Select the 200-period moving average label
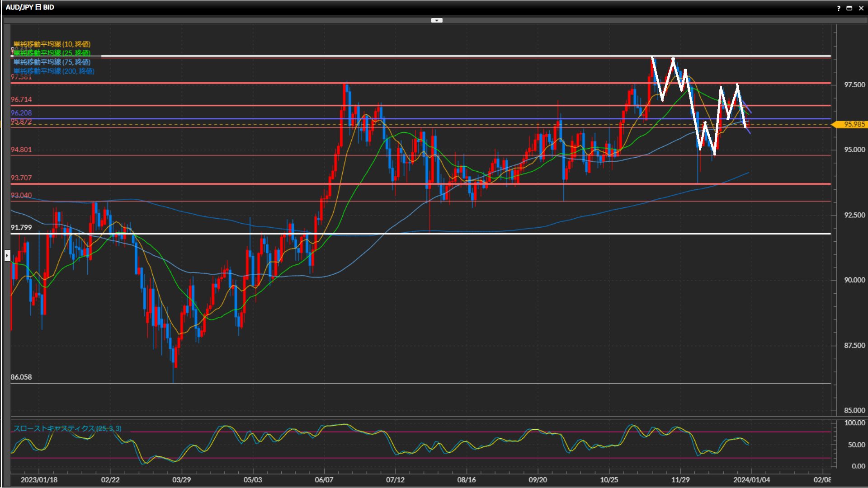This screenshot has height=488, width=868. pos(53,71)
